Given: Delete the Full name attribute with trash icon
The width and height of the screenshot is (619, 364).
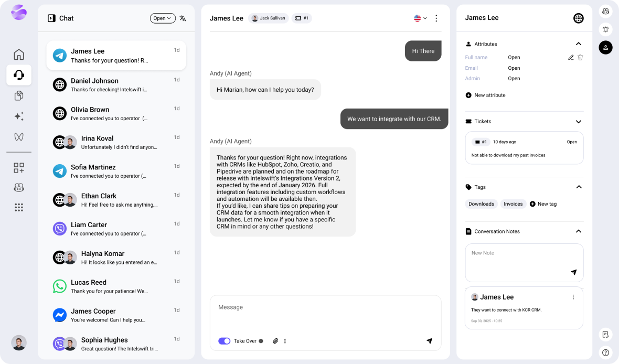Looking at the screenshot, I should click(x=580, y=58).
